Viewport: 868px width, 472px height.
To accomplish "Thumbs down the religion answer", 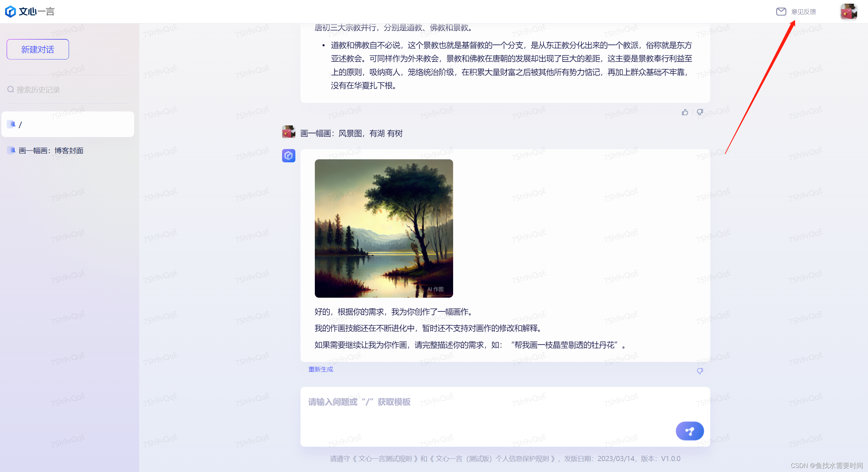I will (x=700, y=112).
